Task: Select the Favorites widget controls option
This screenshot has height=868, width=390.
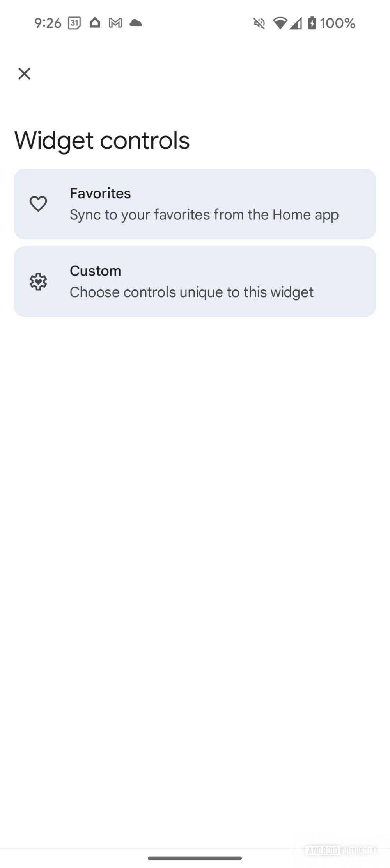Action: [195, 203]
